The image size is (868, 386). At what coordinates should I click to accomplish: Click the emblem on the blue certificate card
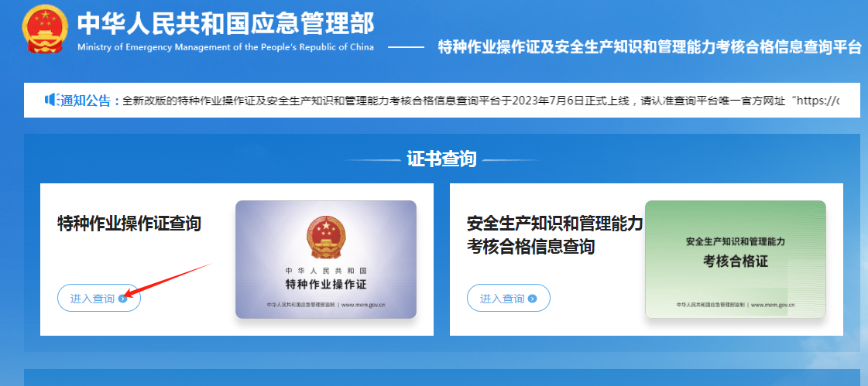tap(325, 237)
